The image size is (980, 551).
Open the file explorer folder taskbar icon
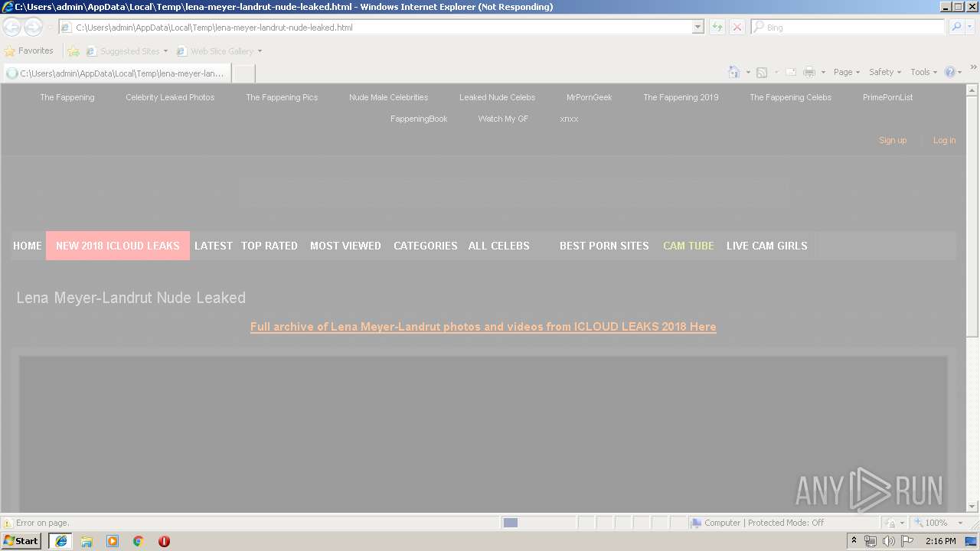pyautogui.click(x=87, y=541)
